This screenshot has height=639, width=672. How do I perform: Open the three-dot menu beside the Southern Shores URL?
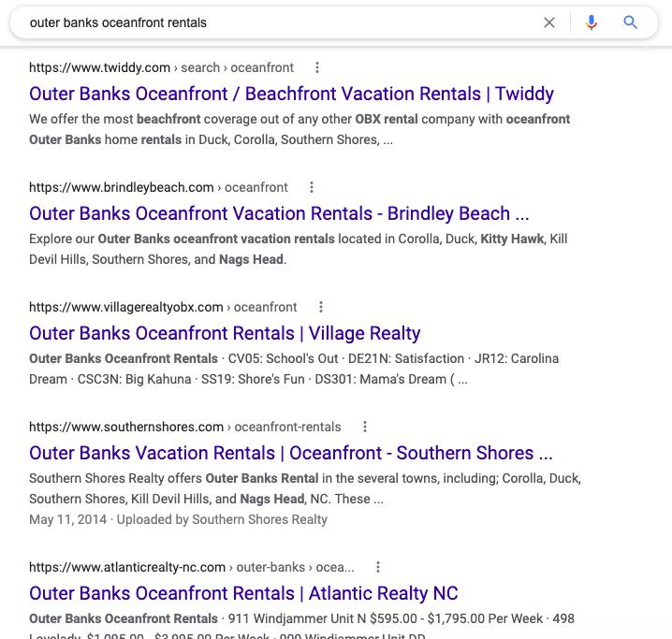coord(365,427)
